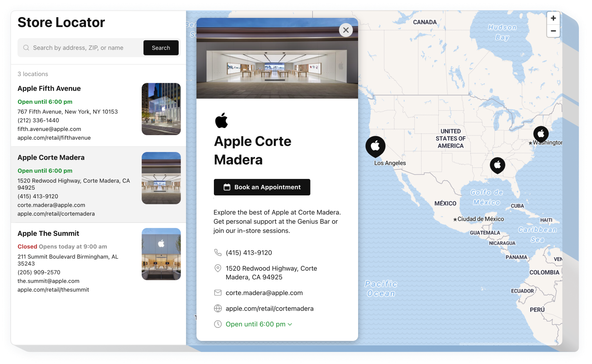This screenshot has height=364, width=592.
Task: Open the.summit@apple.com email link
Action: click(x=49, y=281)
